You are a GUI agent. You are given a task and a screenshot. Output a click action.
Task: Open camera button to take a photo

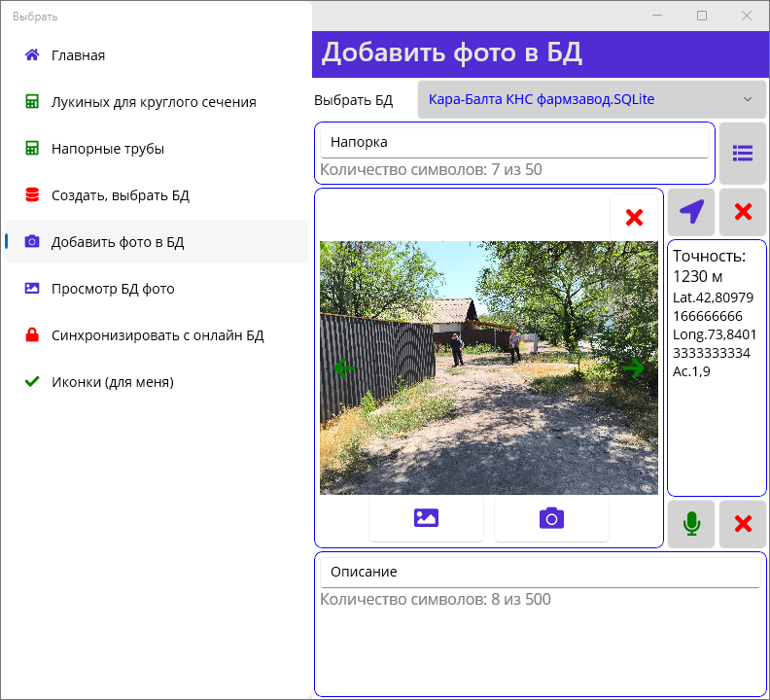[551, 518]
